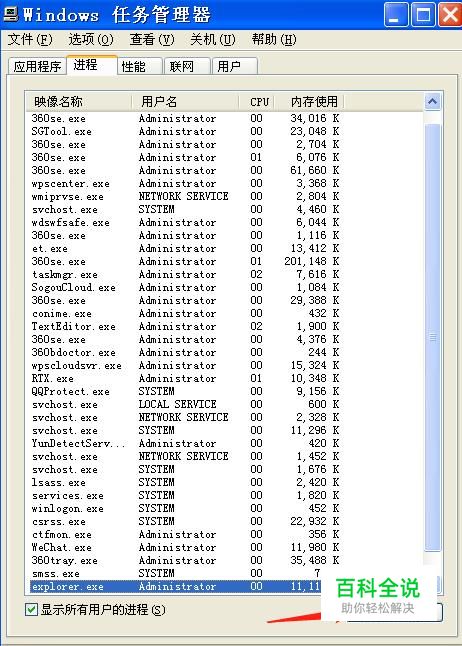Close the Task Manager window
Viewport: 462px width, 646px height.
pos(450,15)
